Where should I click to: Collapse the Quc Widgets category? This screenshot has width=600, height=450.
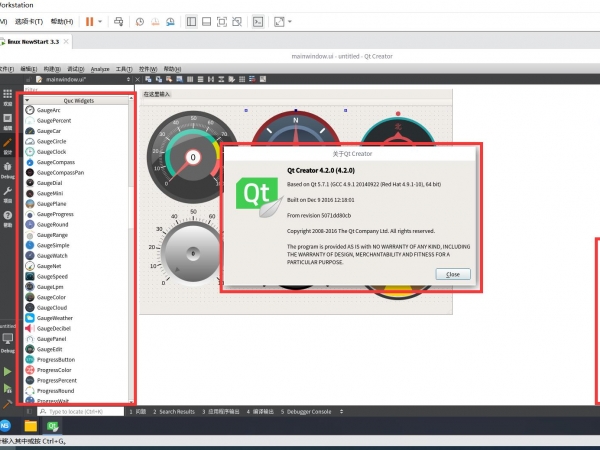coord(28,100)
